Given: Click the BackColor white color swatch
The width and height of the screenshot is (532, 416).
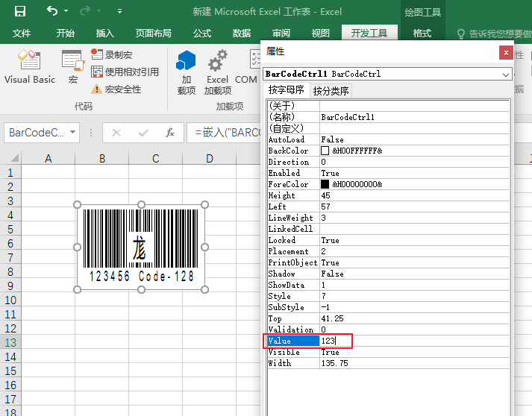Looking at the screenshot, I should tap(325, 151).
